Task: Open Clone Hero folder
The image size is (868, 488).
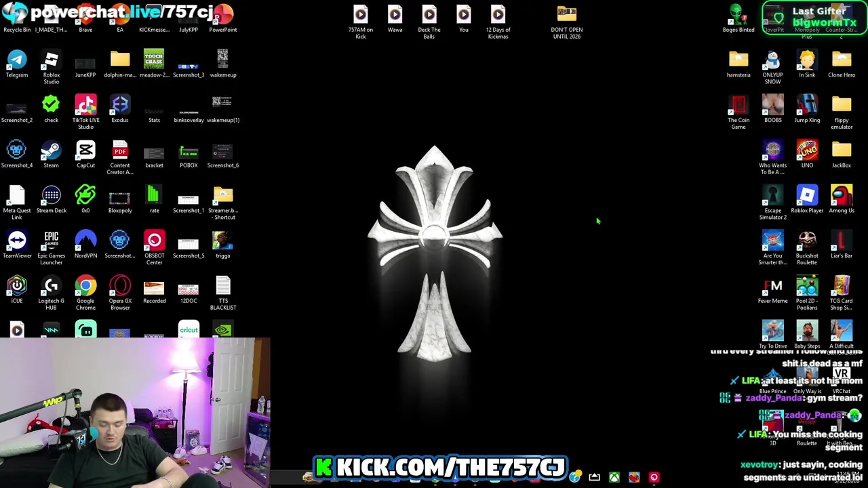Action: pos(842,64)
